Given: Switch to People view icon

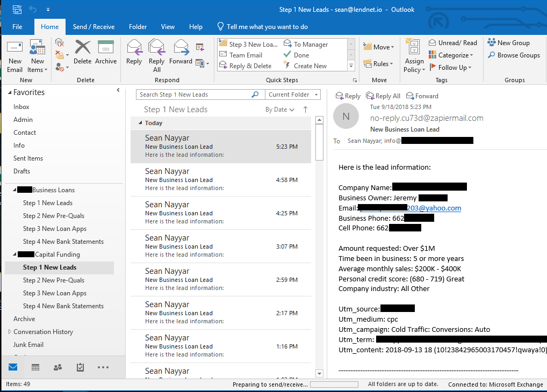Looking at the screenshot, I should (x=57, y=367).
